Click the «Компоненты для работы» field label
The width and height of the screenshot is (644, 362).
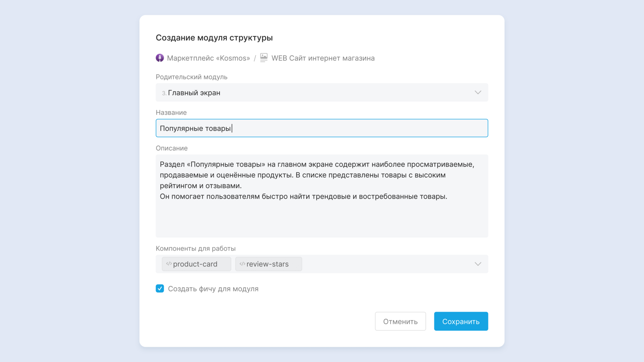pyautogui.click(x=195, y=249)
